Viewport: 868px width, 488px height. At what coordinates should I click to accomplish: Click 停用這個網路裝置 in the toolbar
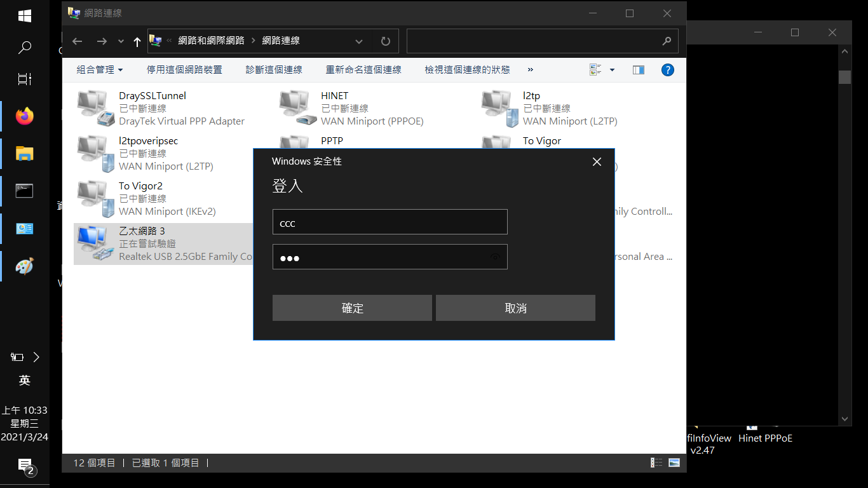click(x=184, y=70)
